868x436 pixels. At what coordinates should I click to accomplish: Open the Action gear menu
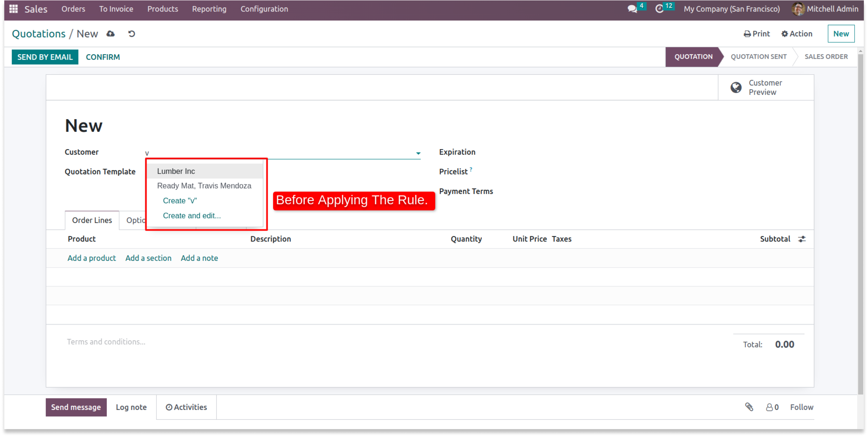(x=797, y=34)
